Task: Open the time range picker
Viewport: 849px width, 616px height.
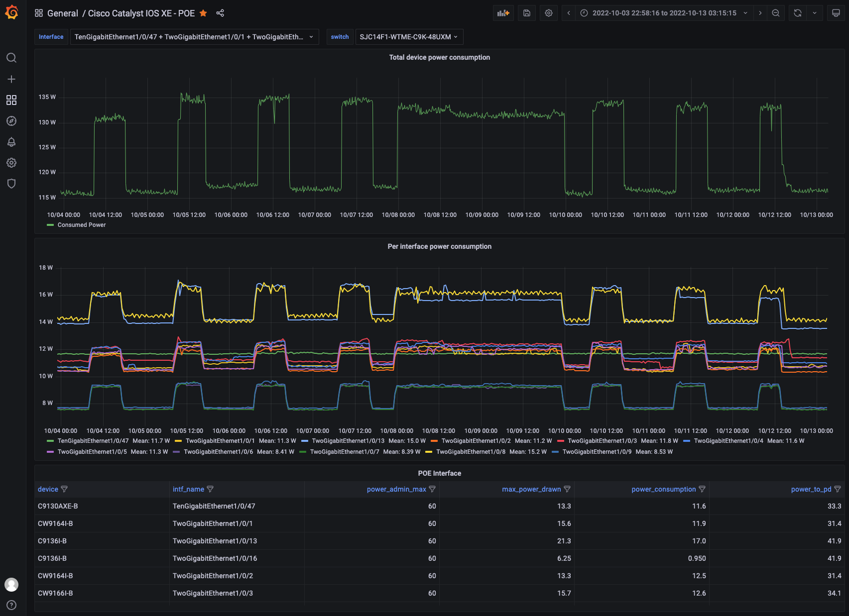Action: tap(664, 13)
